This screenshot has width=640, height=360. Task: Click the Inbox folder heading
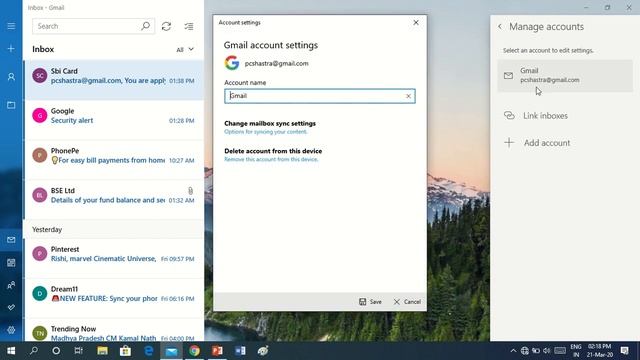[x=43, y=49]
